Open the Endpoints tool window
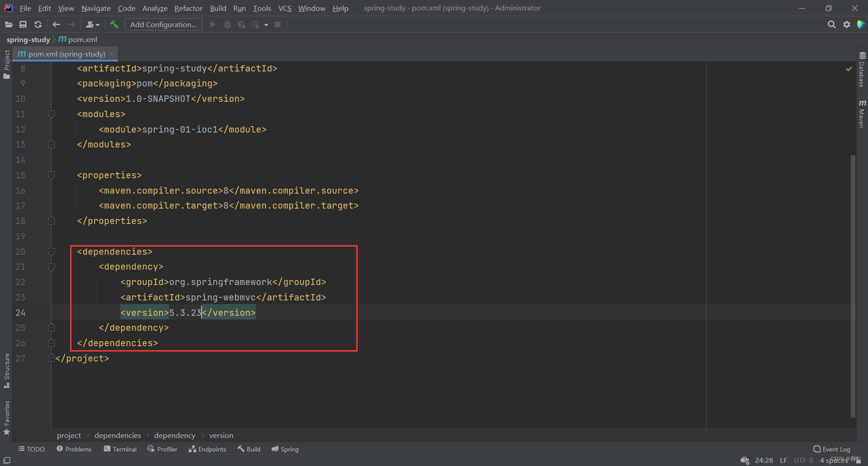The image size is (868, 466). point(207,449)
